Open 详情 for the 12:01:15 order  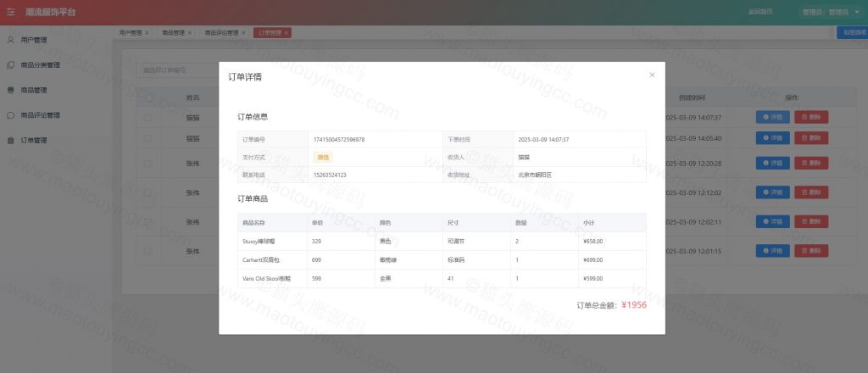(x=773, y=251)
